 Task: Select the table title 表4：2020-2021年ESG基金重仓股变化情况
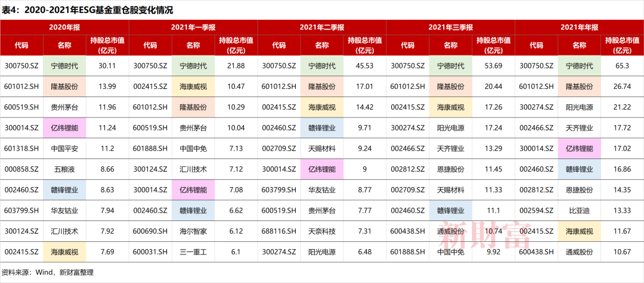pos(88,10)
